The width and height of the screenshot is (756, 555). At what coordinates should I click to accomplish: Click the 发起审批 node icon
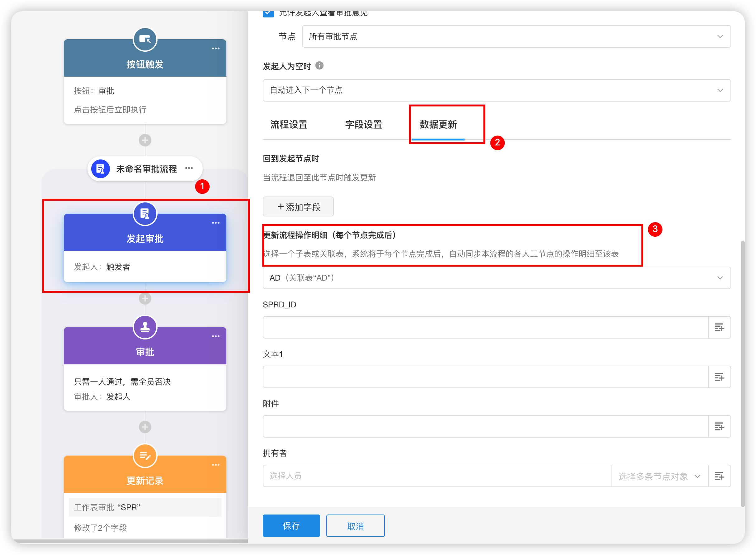click(145, 214)
